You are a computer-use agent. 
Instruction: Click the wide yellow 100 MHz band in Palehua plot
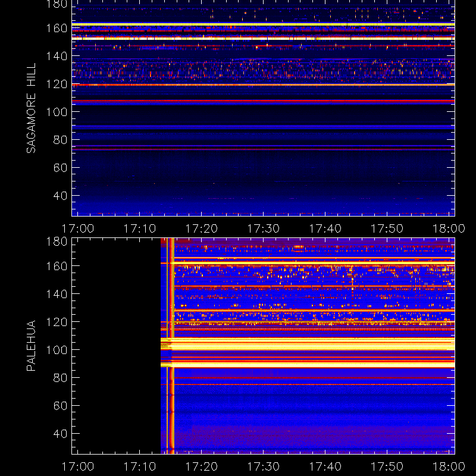(308, 345)
